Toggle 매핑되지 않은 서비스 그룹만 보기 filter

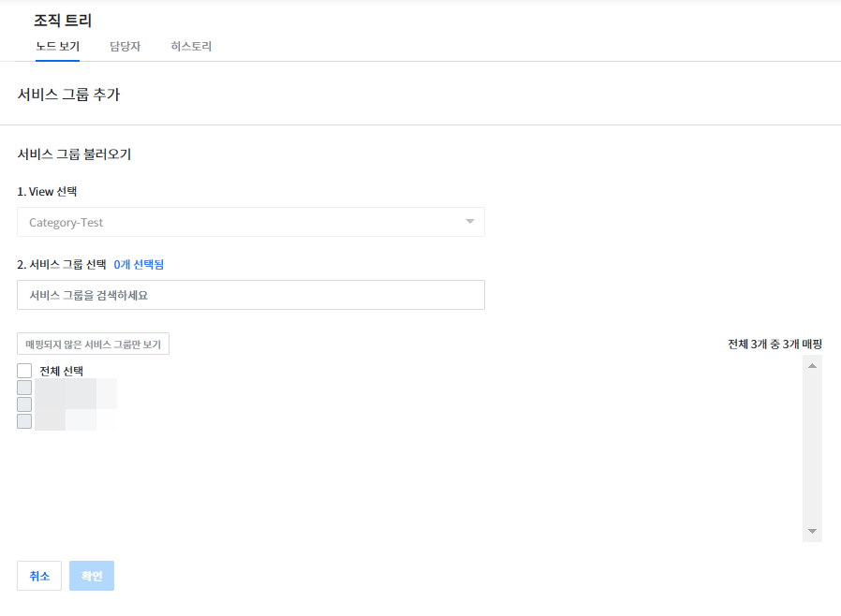(x=93, y=345)
